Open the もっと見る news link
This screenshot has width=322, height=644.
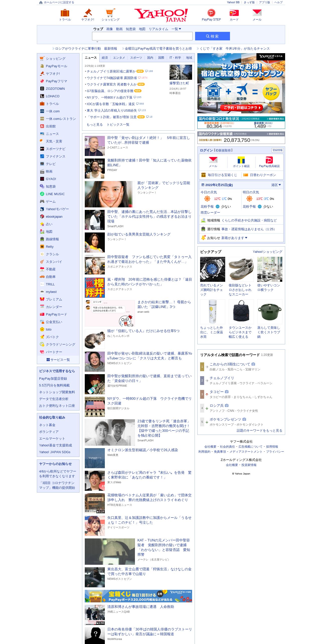click(x=95, y=125)
